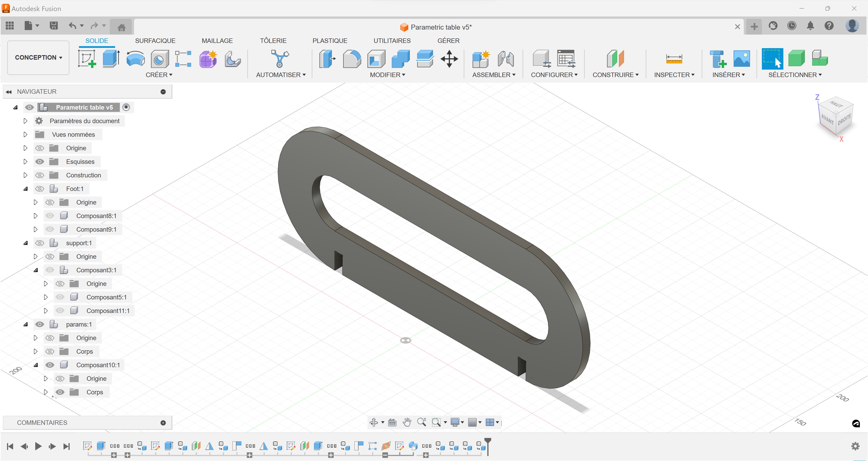
Task: Switch to the TÔLERIE tab
Action: [x=273, y=41]
